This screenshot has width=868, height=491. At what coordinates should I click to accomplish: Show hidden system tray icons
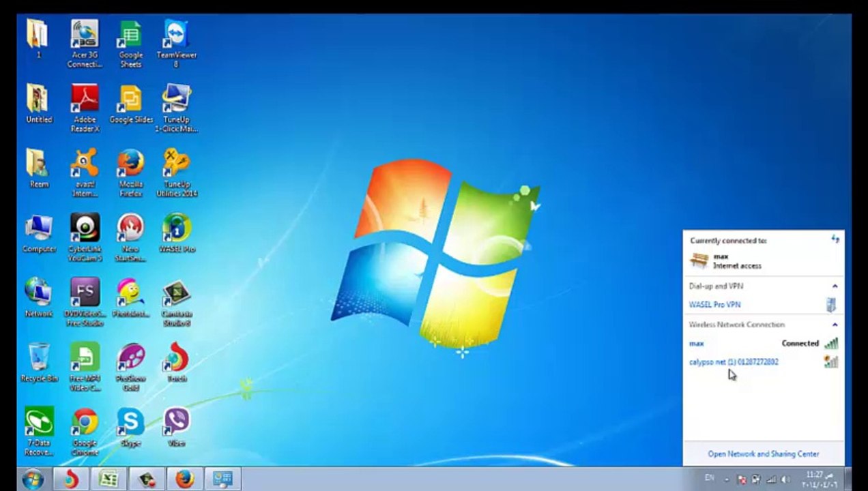point(726,480)
